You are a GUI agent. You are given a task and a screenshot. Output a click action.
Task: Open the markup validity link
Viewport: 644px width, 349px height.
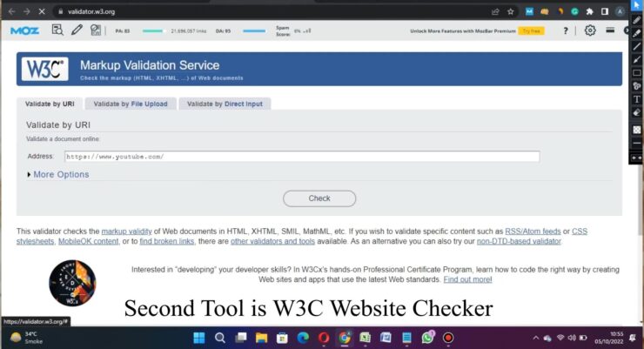click(x=126, y=232)
